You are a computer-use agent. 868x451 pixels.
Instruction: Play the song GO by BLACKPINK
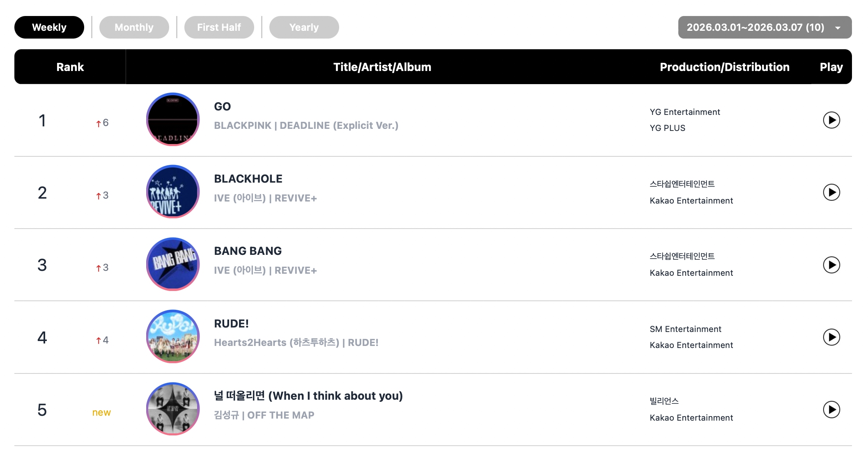coord(831,120)
